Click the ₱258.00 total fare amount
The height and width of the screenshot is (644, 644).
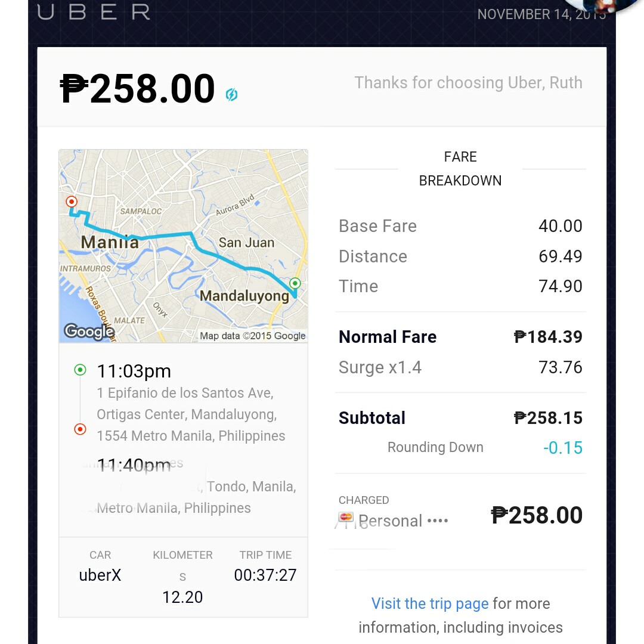(x=138, y=88)
